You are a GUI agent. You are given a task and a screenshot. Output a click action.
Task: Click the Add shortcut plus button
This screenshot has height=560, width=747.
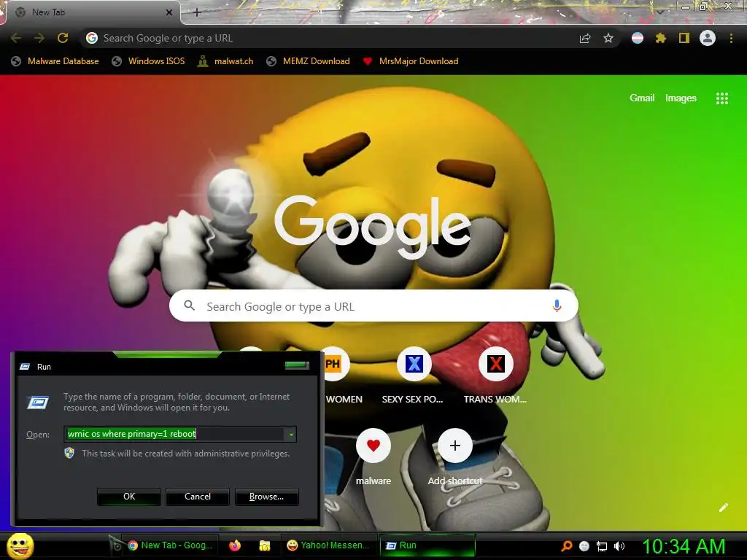pos(455,446)
